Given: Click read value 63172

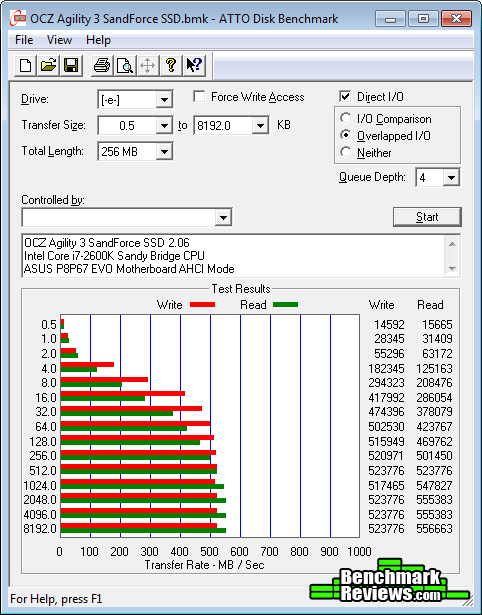Looking at the screenshot, I should point(437,354).
